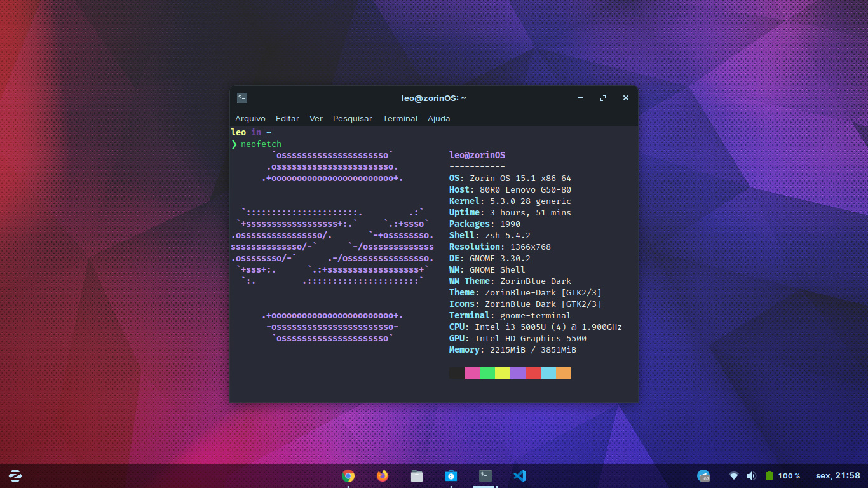Click the Theme line ZorinBlue-Dark [GTK2/3]
868x488 pixels.
(x=526, y=293)
